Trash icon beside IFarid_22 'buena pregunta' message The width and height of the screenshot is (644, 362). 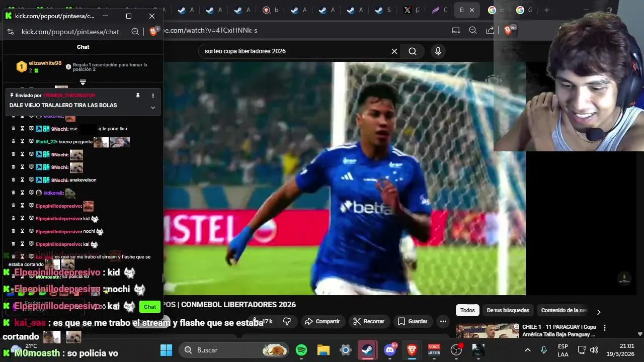14,142
